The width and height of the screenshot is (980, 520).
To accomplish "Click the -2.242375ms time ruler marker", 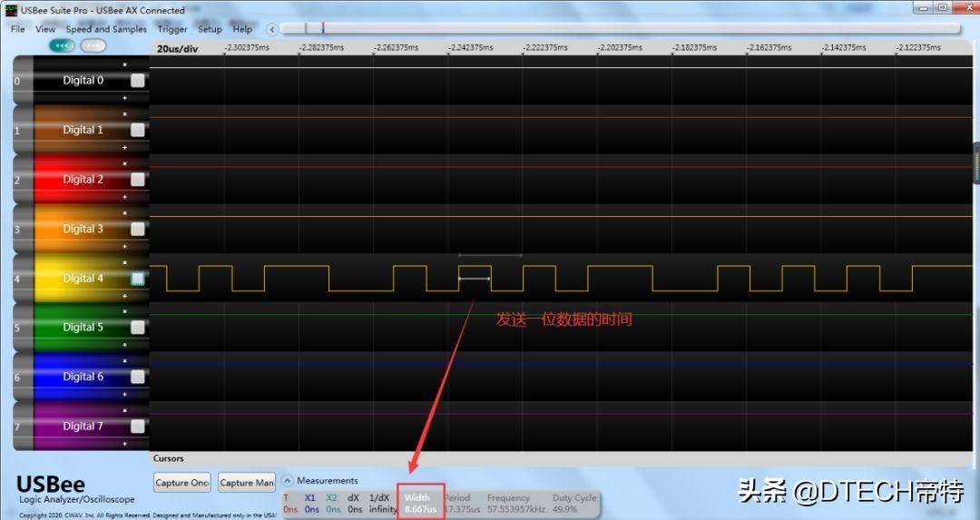I will (x=470, y=47).
